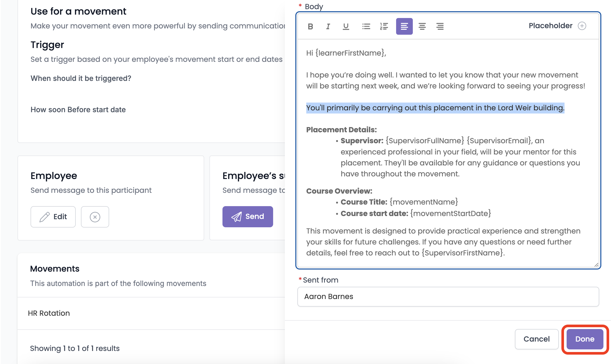Click the Trigger section heading
611x364 pixels.
coord(47,45)
